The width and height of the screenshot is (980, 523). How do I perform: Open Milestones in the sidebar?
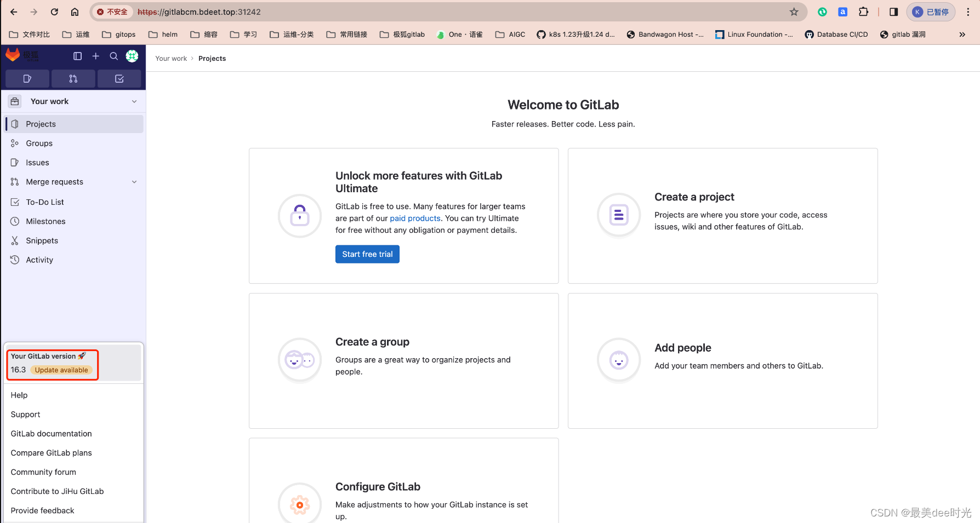(73, 221)
